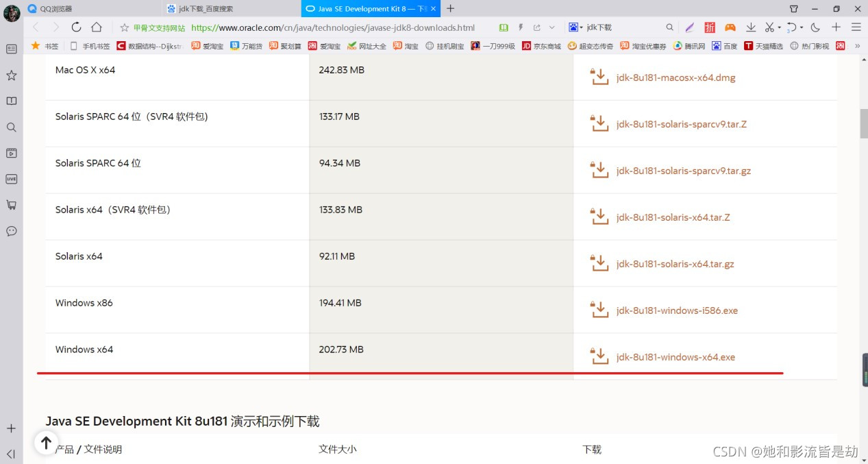This screenshot has width=868, height=464.
Task: Open the browser main menu hamburger
Action: click(856, 27)
